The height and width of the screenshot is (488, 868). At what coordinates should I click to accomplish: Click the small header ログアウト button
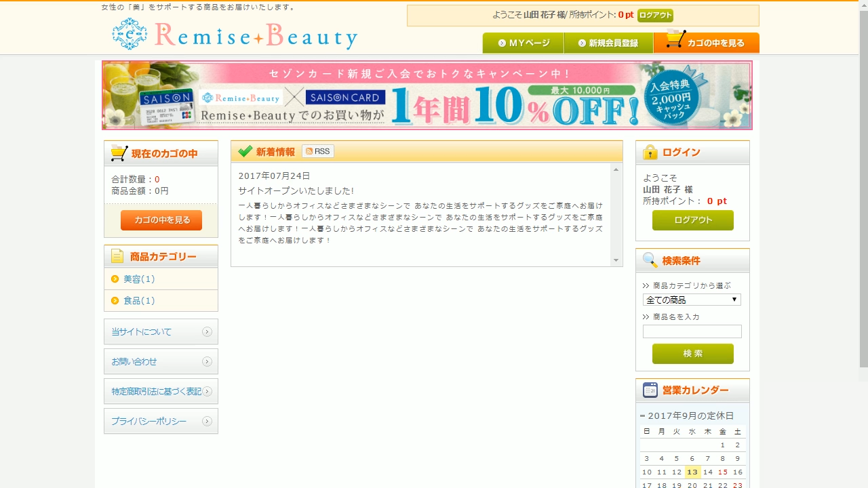point(655,16)
